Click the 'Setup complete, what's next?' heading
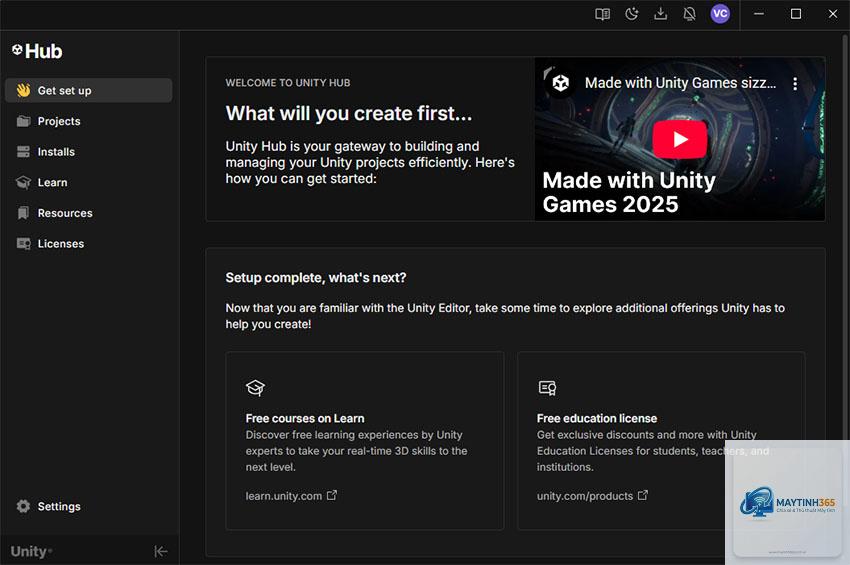 (315, 278)
